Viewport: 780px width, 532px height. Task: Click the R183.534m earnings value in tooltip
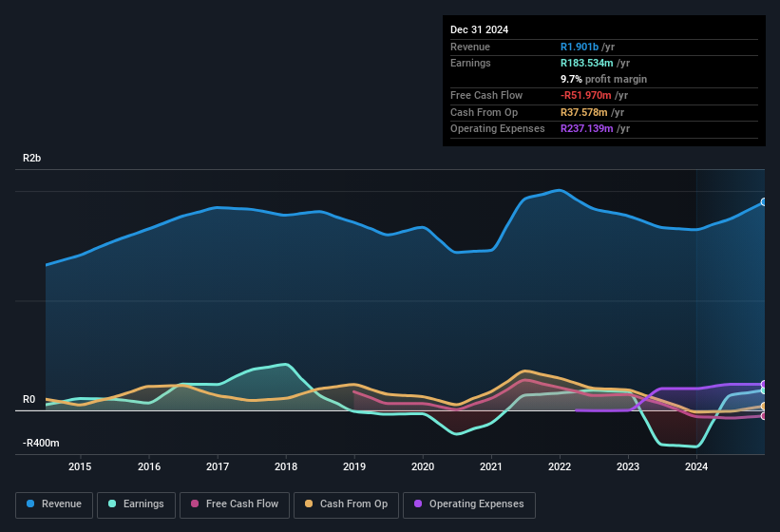pyautogui.click(x=587, y=63)
